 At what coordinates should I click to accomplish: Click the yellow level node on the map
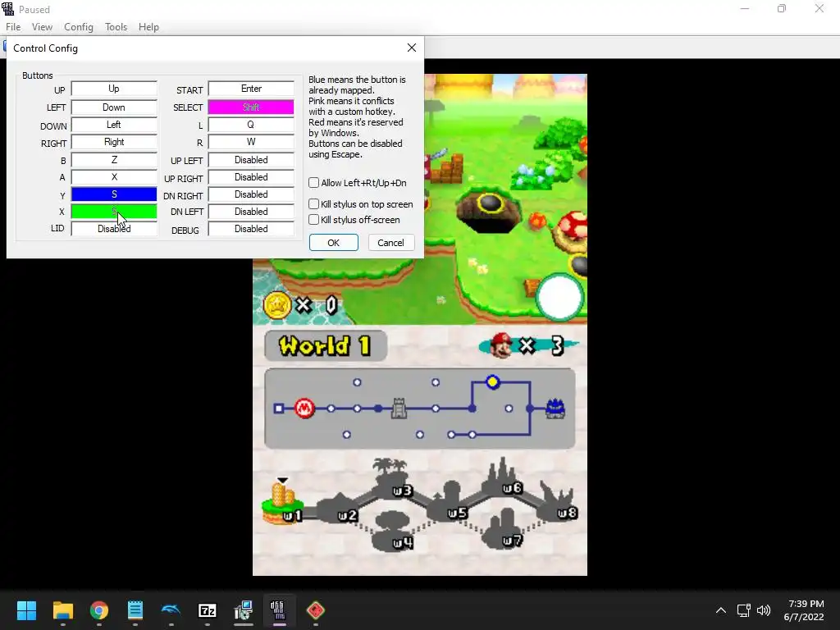[493, 382]
